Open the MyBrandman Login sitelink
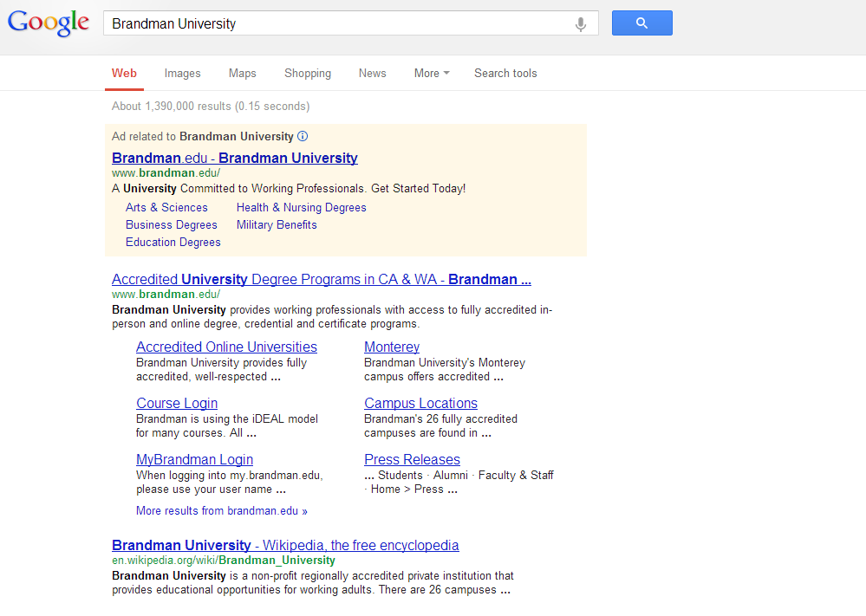 point(194,459)
